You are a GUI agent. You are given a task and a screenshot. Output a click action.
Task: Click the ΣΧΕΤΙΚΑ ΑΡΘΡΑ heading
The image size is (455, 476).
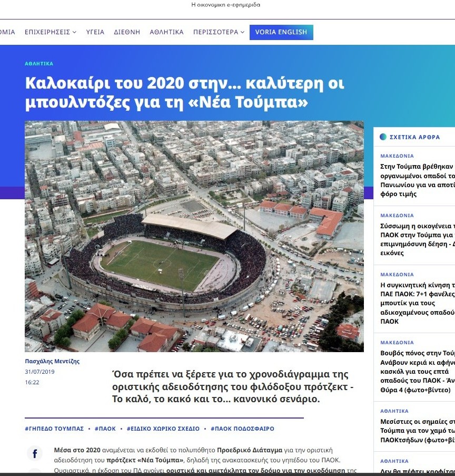414,137
